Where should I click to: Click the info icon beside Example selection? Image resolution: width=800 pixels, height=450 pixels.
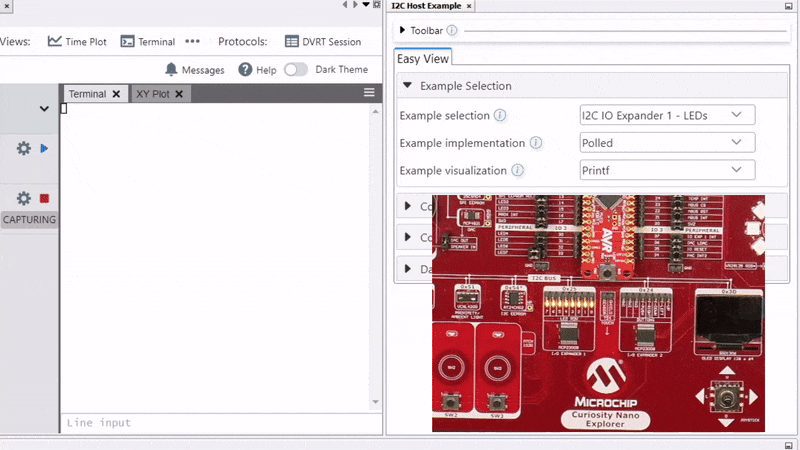pos(500,116)
